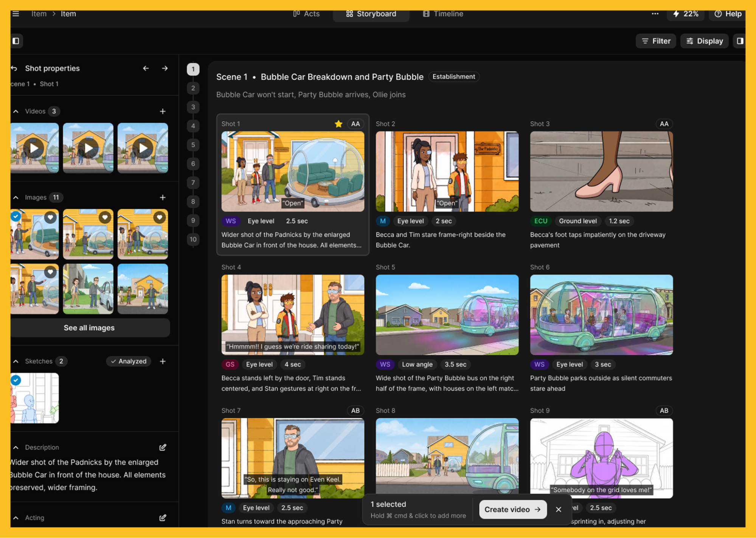Toggle heart on first image thumbnail
The image size is (756, 538).
coord(50,218)
